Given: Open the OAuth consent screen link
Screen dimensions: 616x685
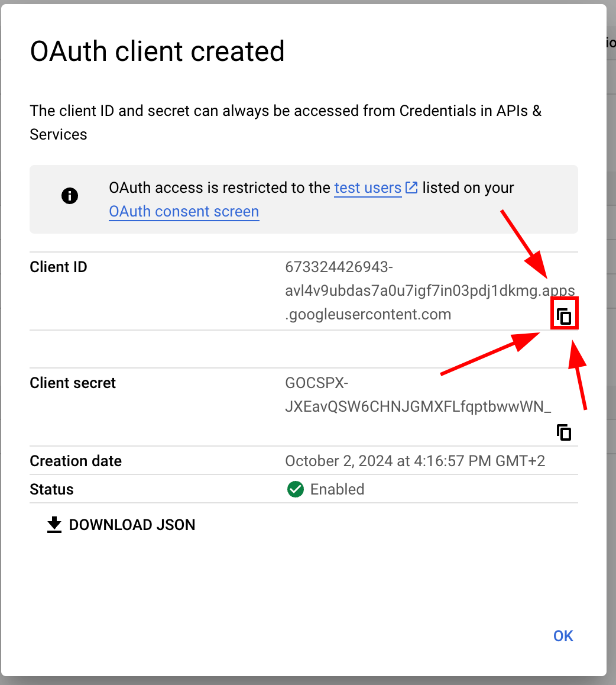Looking at the screenshot, I should 184,211.
